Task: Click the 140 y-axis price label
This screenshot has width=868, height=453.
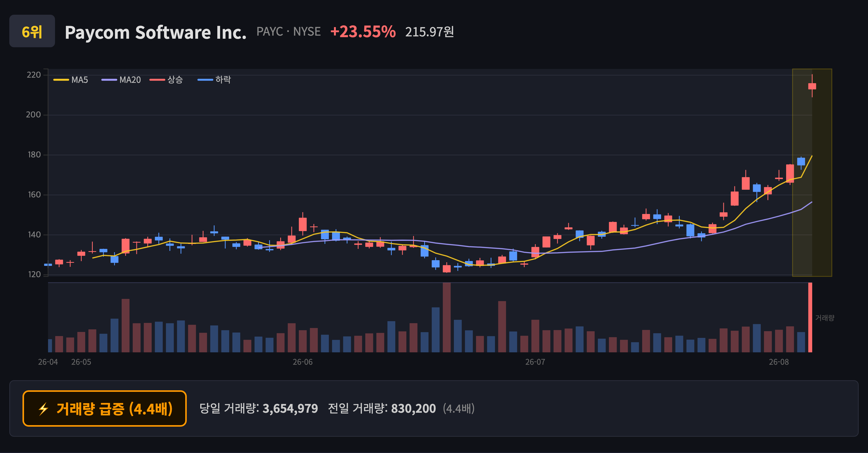Action: coord(34,235)
